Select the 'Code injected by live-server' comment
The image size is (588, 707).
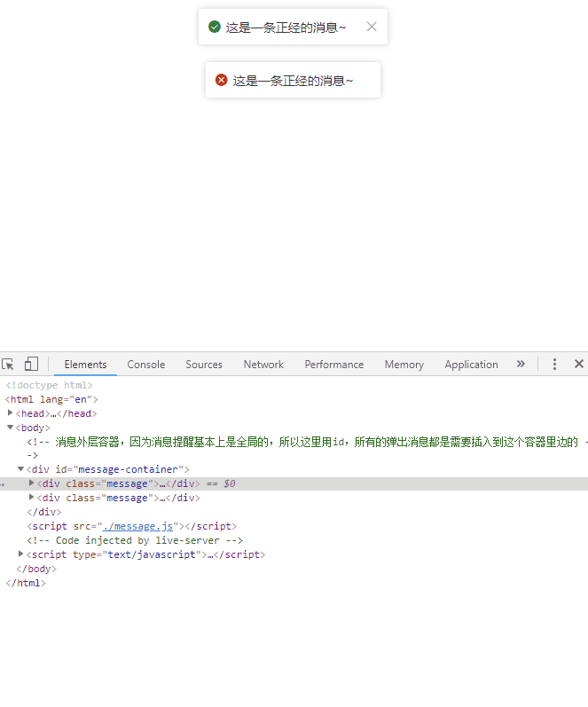(135, 540)
